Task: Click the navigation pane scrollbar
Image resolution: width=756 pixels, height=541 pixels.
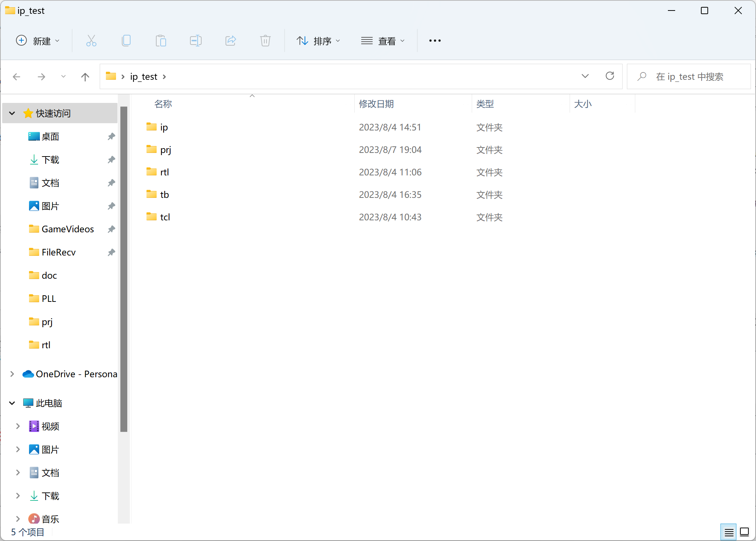Action: (x=124, y=269)
